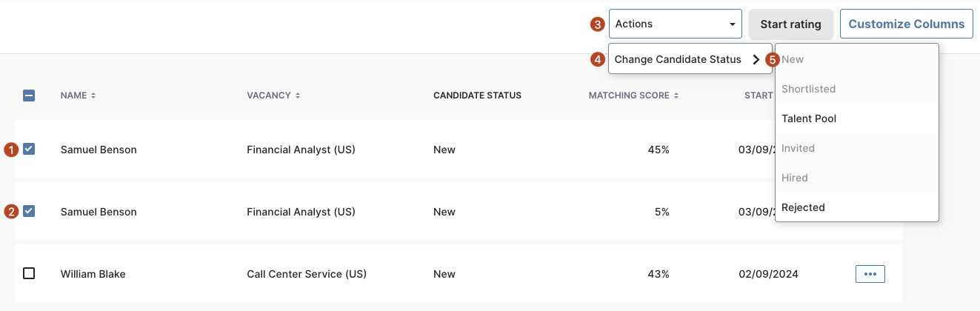Choose Hired in the status list
Image resolution: width=980 pixels, height=311 pixels.
coord(795,178)
